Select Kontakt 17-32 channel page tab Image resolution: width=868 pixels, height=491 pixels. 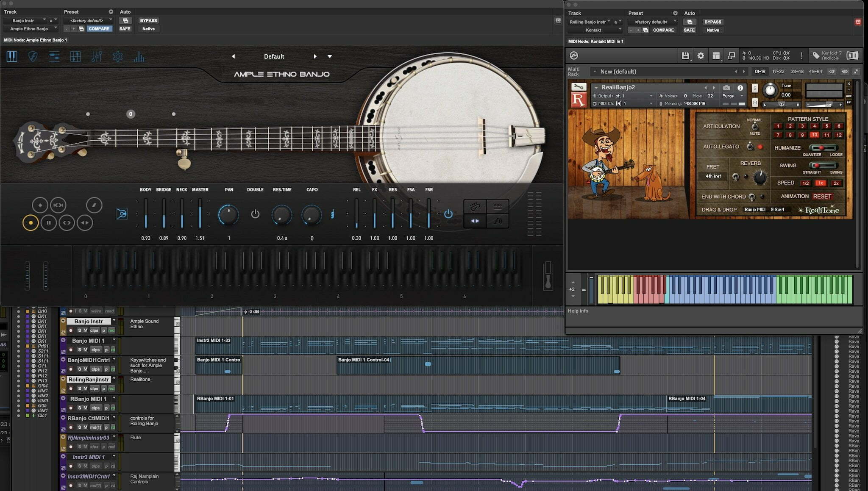tap(778, 72)
